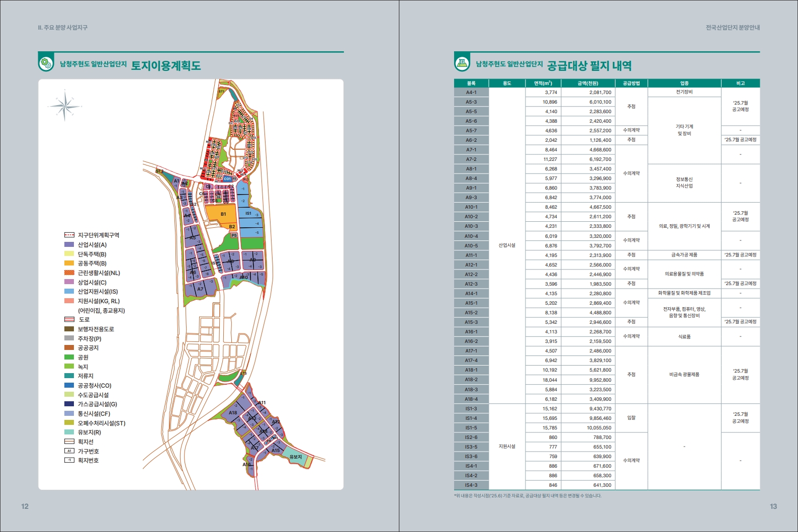Click the 용도 table column header
Image resolution: width=798 pixels, height=532 pixels.
click(x=507, y=83)
